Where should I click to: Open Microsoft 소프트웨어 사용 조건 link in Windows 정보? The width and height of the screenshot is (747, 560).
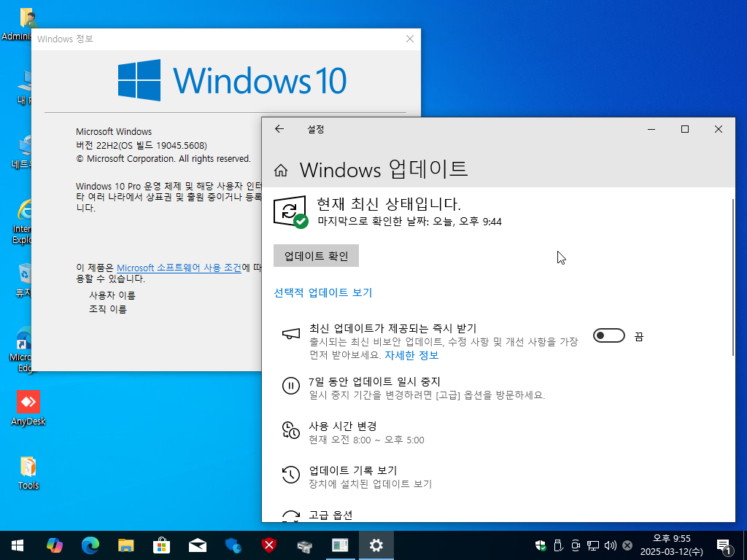tap(179, 268)
